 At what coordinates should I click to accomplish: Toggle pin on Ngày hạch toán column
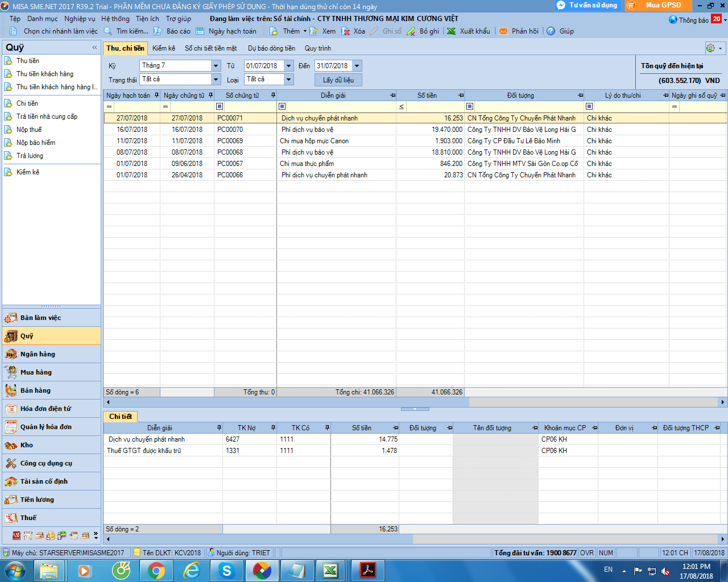pyautogui.click(x=156, y=95)
